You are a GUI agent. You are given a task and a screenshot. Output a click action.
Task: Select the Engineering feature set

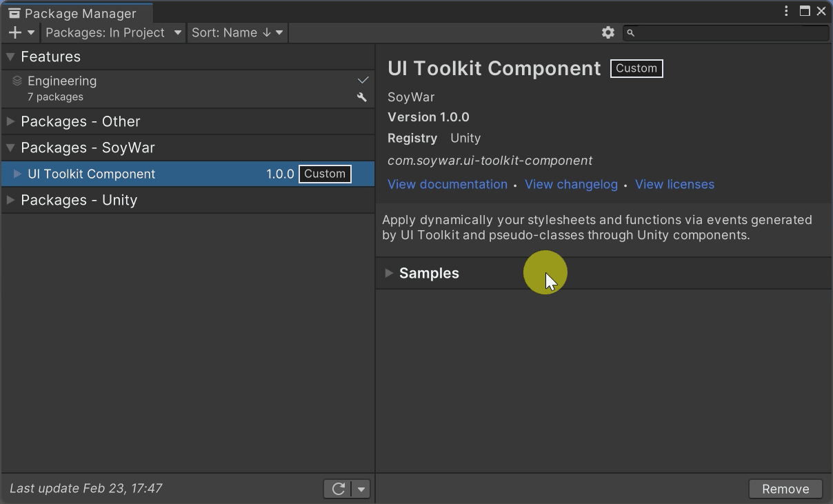[x=188, y=89]
